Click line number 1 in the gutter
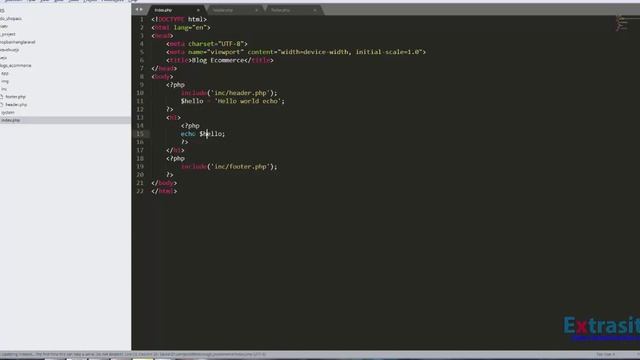Viewport: 640px width, 360px height. tap(142, 19)
